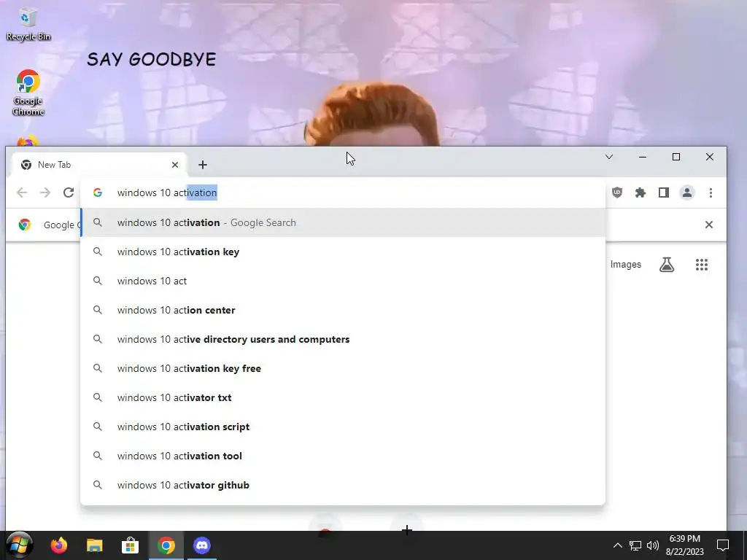
Task: Maximize the Chrome window
Action: pos(676,157)
